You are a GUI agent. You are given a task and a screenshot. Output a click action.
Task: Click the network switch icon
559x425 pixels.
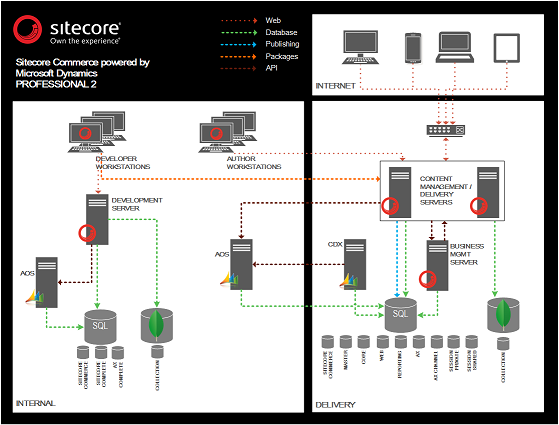coord(446,130)
